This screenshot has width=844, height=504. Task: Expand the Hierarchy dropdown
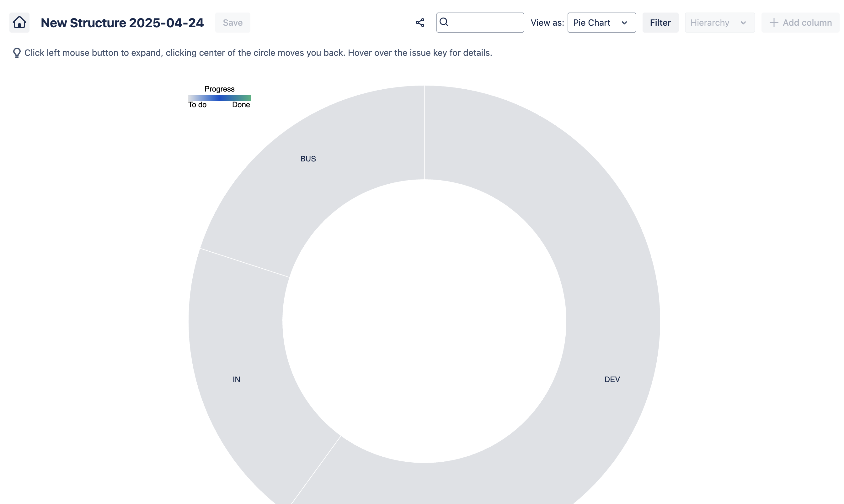[719, 23]
